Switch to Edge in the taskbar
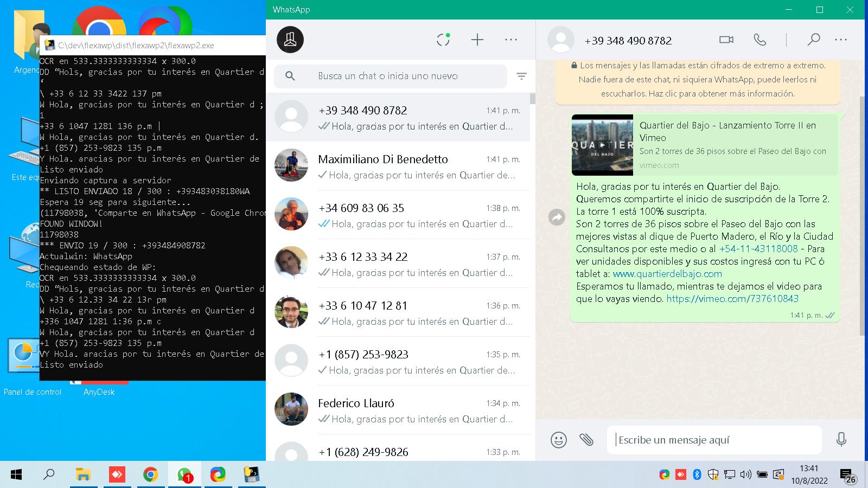 coord(218,475)
